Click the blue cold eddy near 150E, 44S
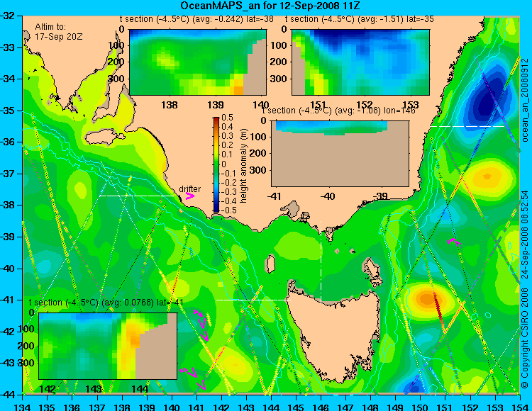 point(414,385)
